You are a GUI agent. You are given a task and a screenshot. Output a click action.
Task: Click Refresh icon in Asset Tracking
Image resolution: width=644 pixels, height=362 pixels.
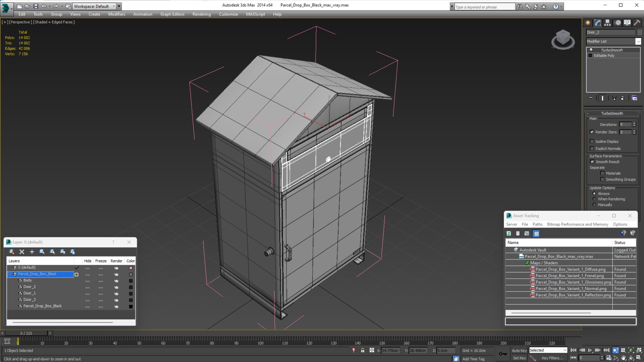(509, 234)
